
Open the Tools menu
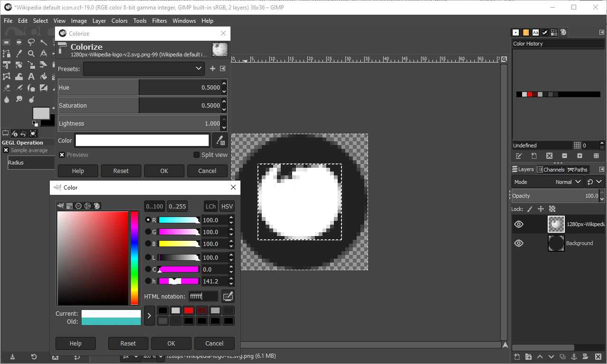[x=140, y=21]
